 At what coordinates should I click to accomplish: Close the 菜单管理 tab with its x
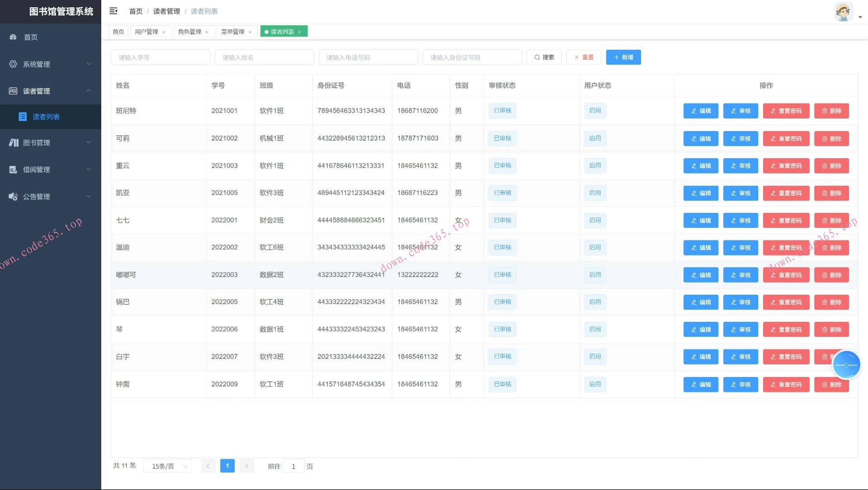tap(250, 32)
